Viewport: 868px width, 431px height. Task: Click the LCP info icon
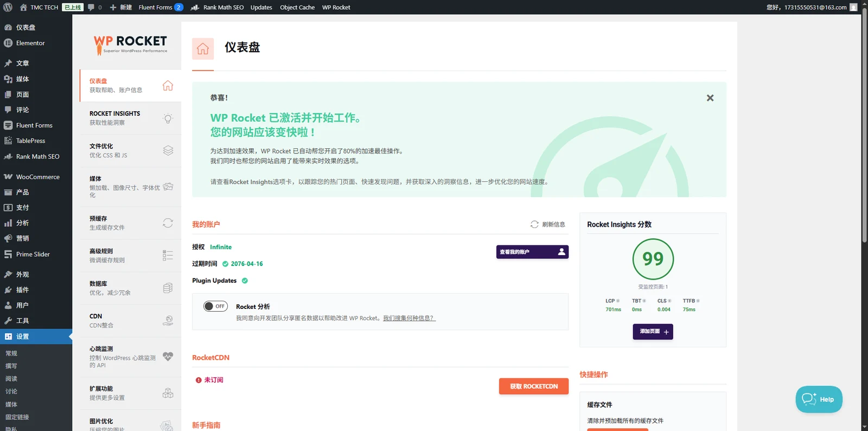click(x=618, y=301)
